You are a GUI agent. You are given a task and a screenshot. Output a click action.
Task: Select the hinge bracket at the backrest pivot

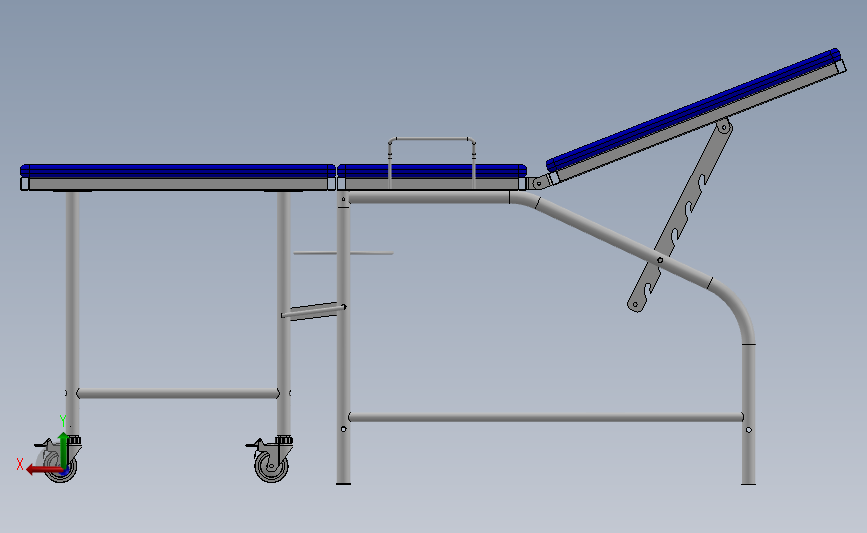[x=541, y=182]
